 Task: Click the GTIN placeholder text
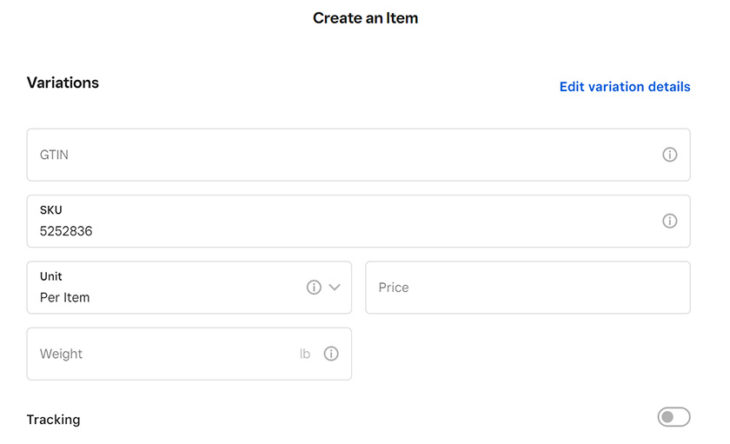pyautogui.click(x=54, y=155)
